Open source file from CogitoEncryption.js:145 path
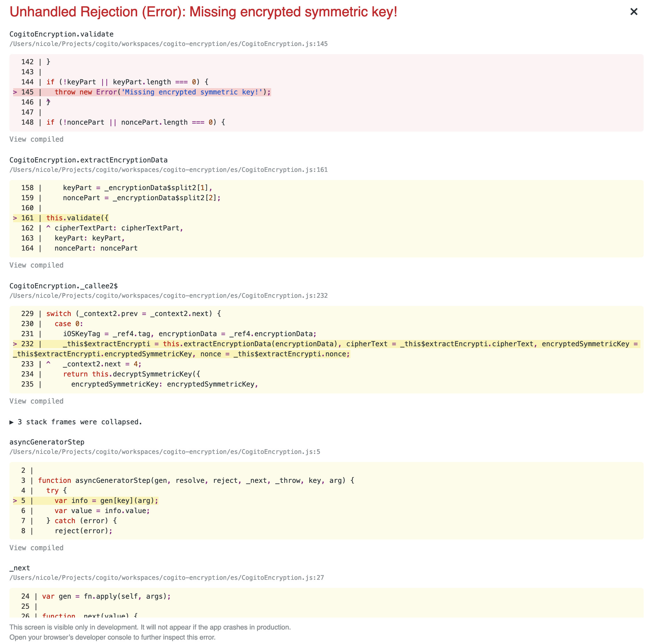Image resolution: width=648 pixels, height=644 pixels. pyautogui.click(x=168, y=44)
